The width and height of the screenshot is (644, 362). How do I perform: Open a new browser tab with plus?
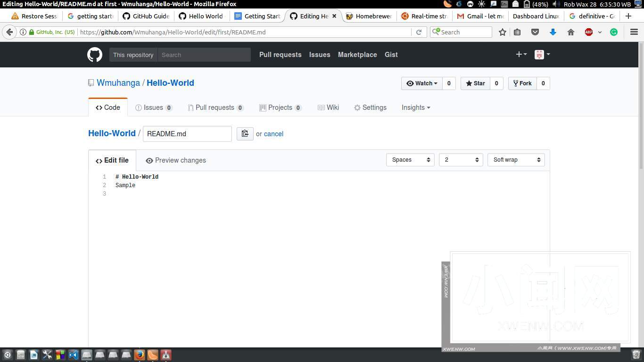click(x=628, y=16)
